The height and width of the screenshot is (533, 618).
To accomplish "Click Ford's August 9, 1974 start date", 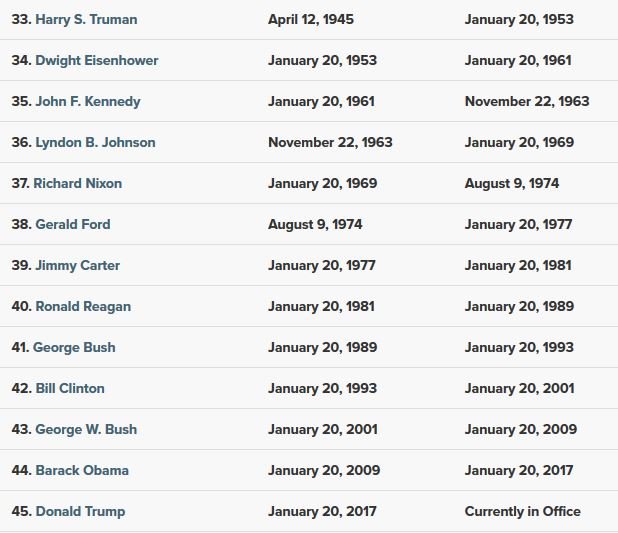I will pyautogui.click(x=315, y=224).
